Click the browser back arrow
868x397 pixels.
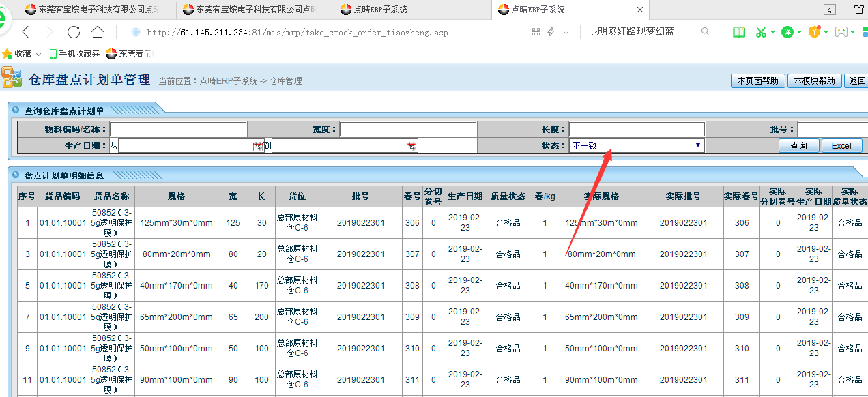coord(25,32)
